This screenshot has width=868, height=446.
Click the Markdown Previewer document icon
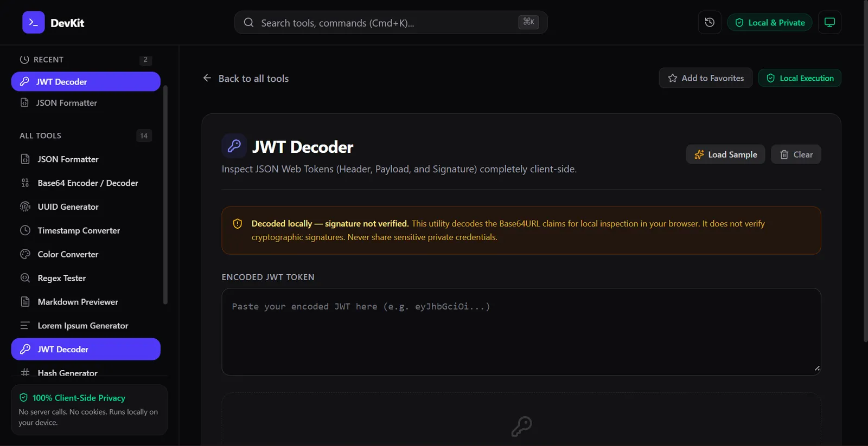[25, 302]
